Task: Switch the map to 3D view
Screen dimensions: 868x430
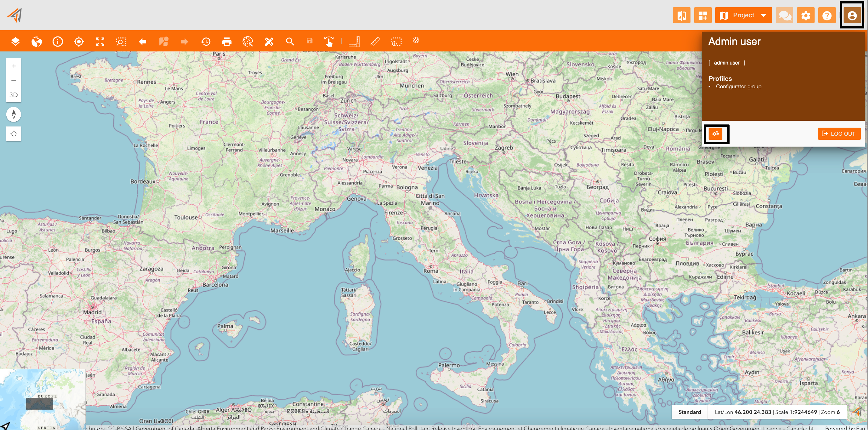Action: click(x=14, y=95)
